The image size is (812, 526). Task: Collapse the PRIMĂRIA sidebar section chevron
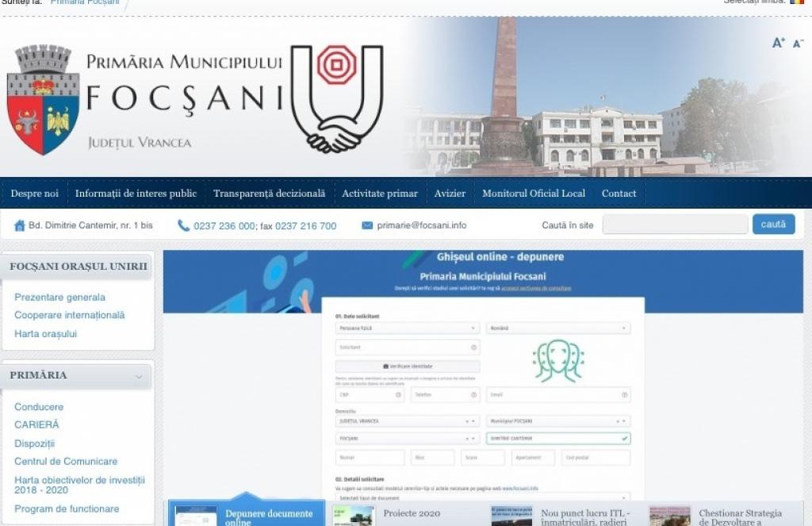tap(139, 377)
